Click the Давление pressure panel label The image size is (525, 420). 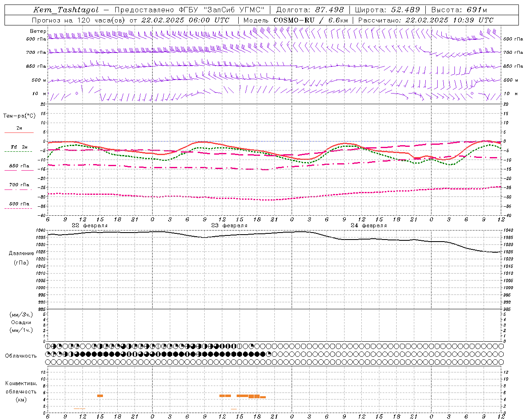pos(21,253)
